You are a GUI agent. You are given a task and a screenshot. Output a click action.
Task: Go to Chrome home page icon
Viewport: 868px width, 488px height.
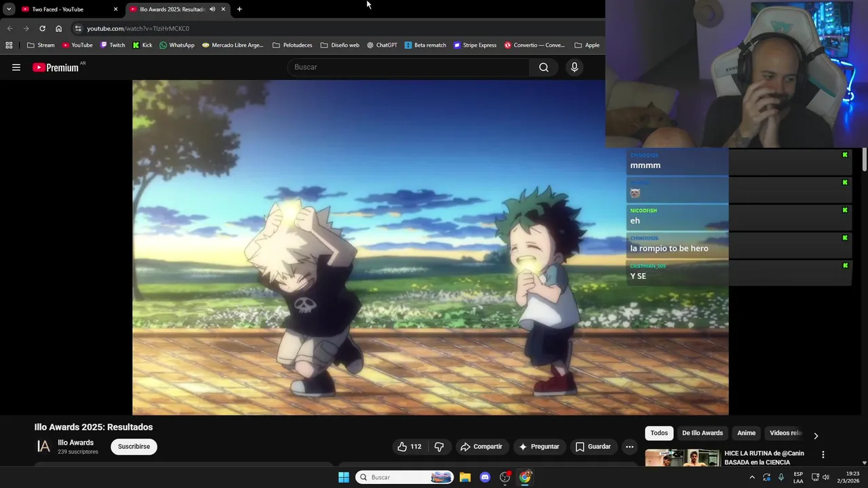tap(58, 28)
